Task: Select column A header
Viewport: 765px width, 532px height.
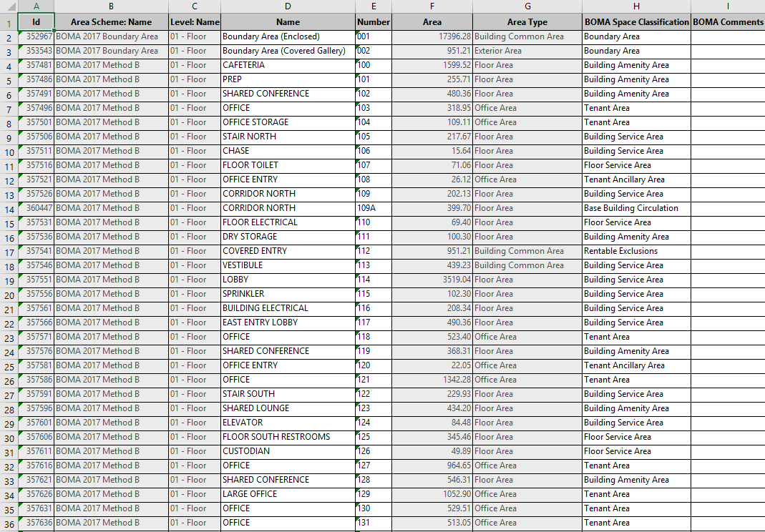Action: pos(36,6)
